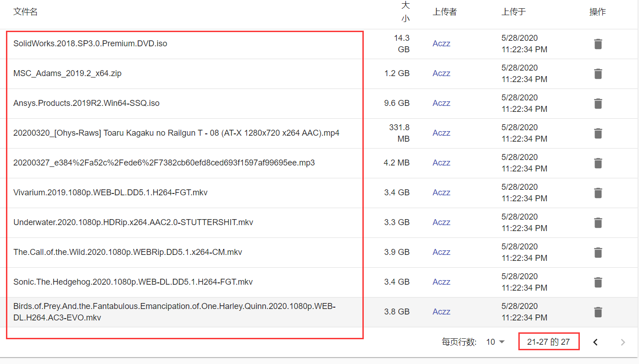Delete the Toaru Kagaku no Railgun mp4
Image resolution: width=639 pixels, height=364 pixels.
598,133
